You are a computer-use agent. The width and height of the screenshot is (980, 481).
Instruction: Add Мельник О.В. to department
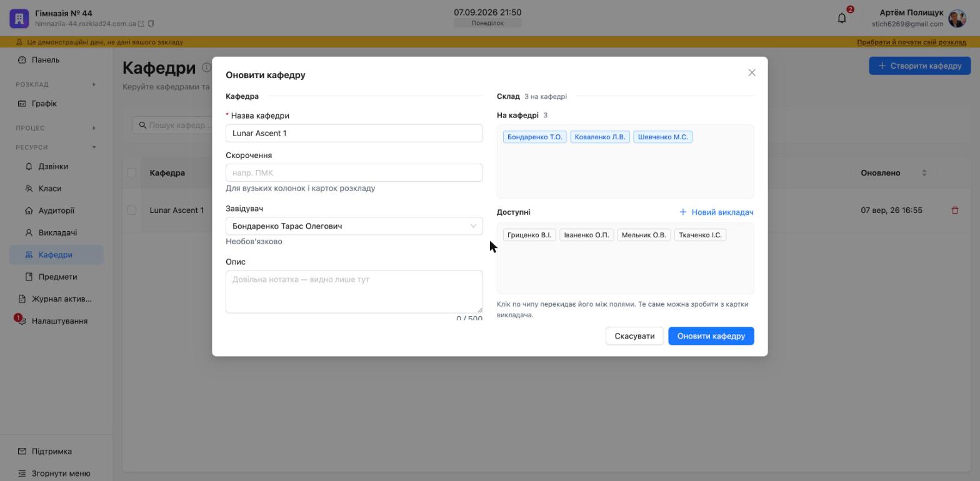[644, 236]
